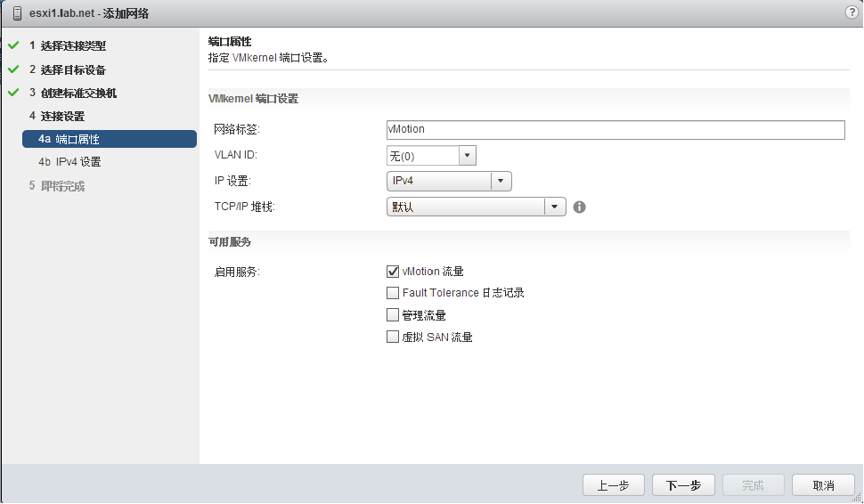Click the 下一步 next button
Image resolution: width=864 pixels, height=504 pixels.
coord(683,485)
